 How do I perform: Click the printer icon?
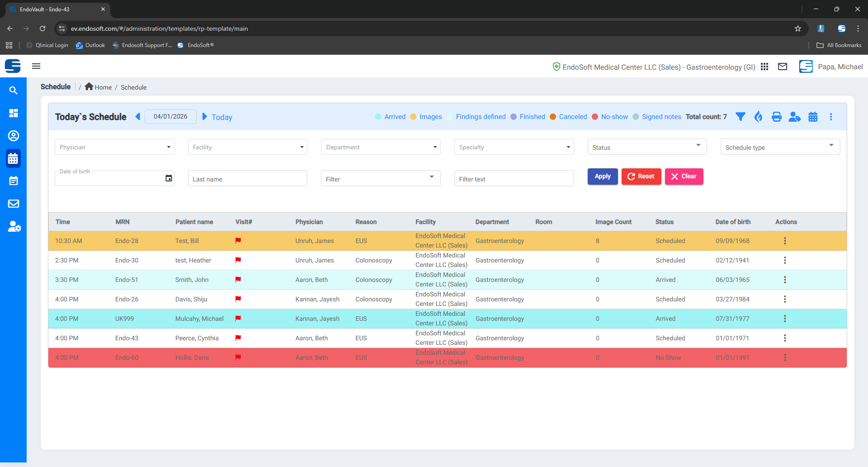776,117
